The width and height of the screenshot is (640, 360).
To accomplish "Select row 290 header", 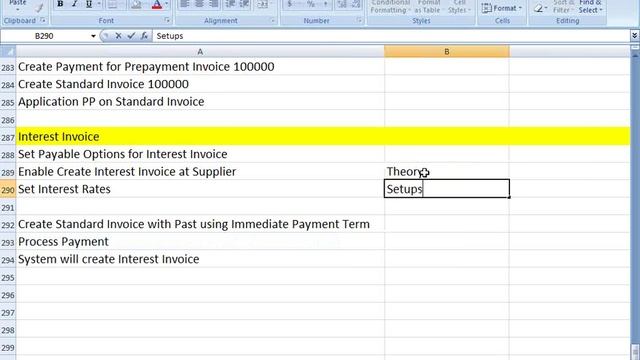I will 8,189.
